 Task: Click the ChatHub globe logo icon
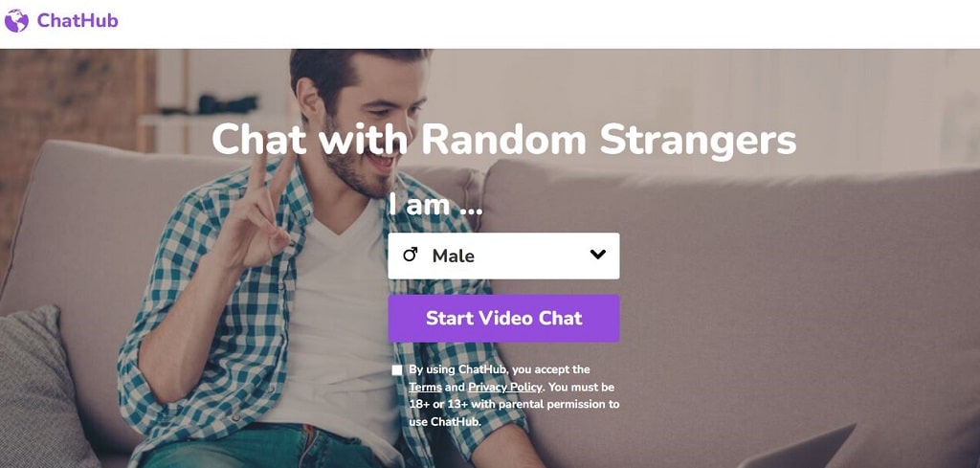(x=16, y=21)
